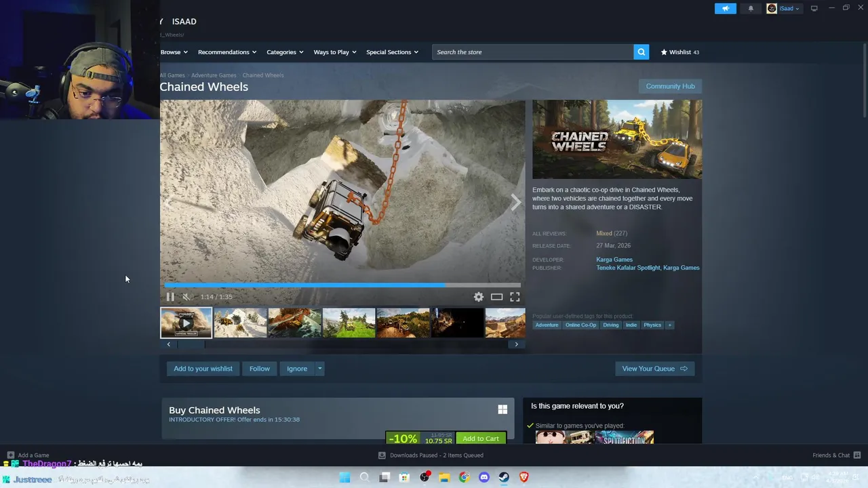Click the thumbnail strip scrollbar handle
The height and width of the screenshot is (488, 868).
[191, 344]
